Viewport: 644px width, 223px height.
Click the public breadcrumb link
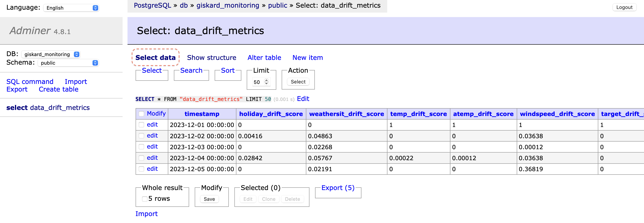click(277, 5)
